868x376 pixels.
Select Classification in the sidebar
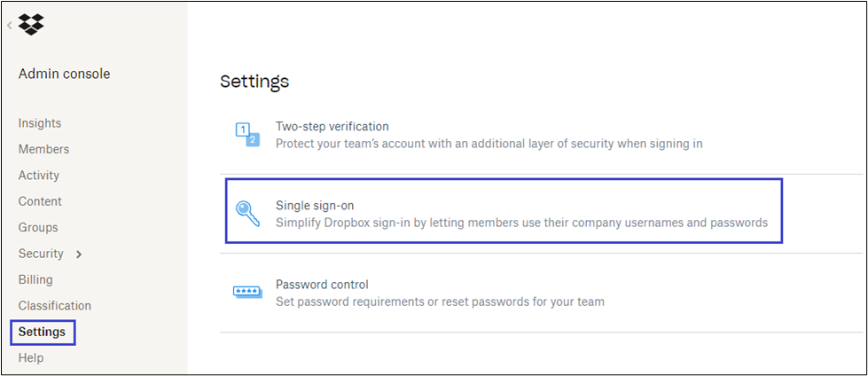(54, 306)
